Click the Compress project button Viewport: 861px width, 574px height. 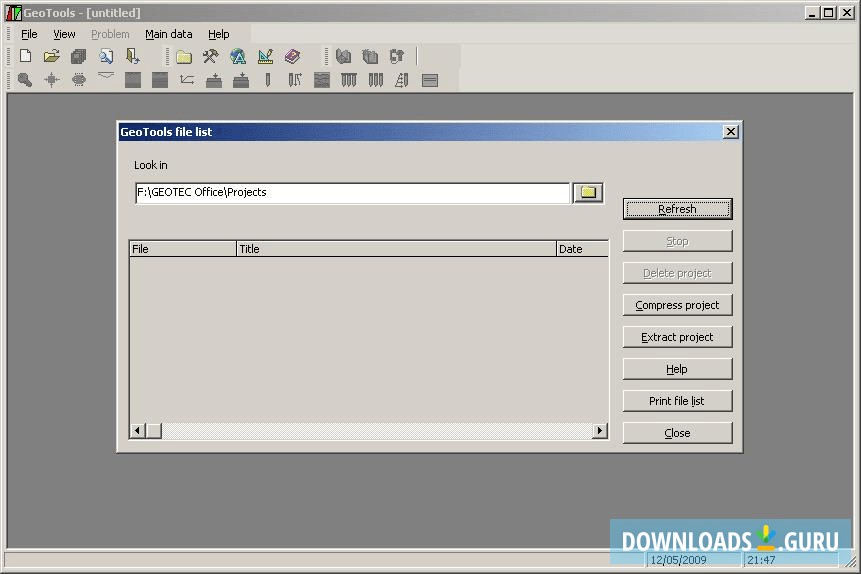pyautogui.click(x=677, y=305)
